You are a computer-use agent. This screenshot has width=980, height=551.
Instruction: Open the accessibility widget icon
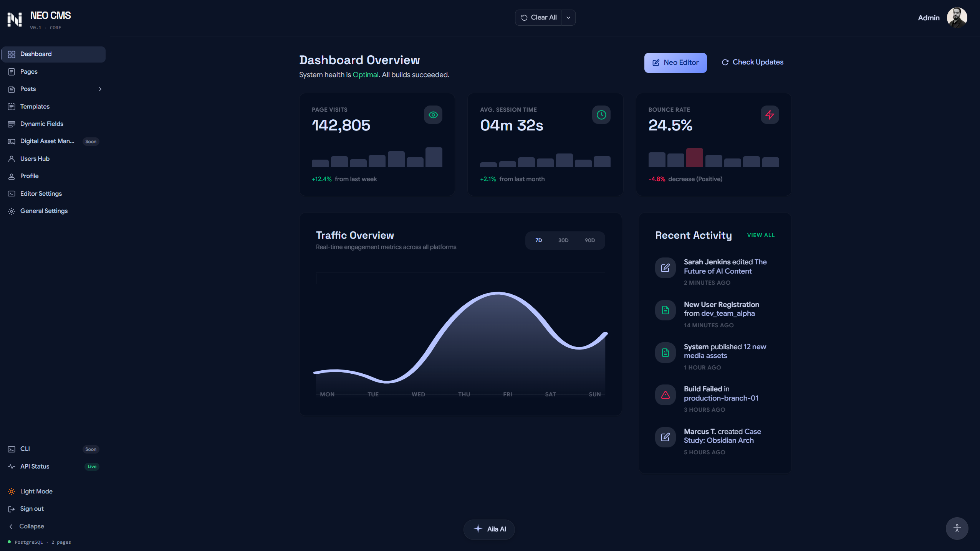[x=957, y=528]
